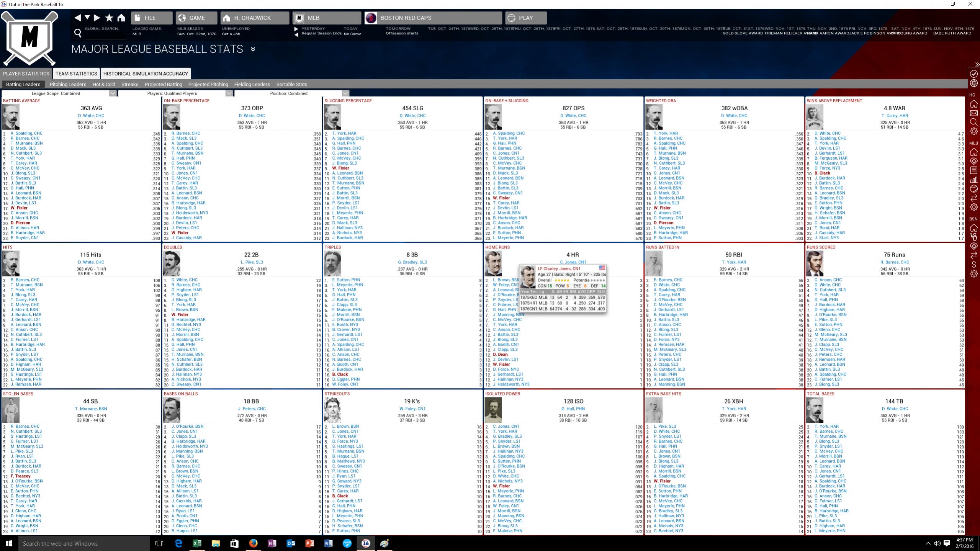Click the star bookmark icon
This screenshot has height=551, width=980.
(x=109, y=18)
